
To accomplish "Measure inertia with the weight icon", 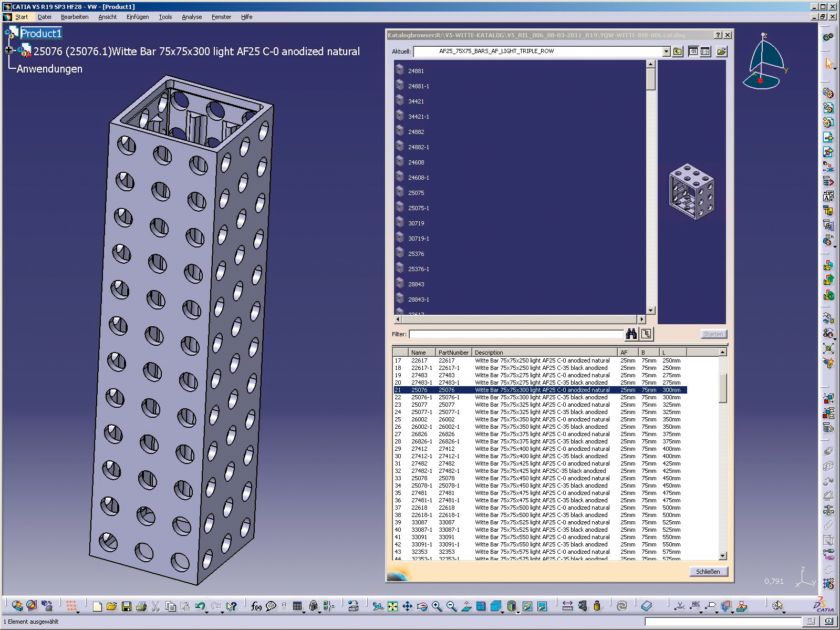I will click(597, 606).
